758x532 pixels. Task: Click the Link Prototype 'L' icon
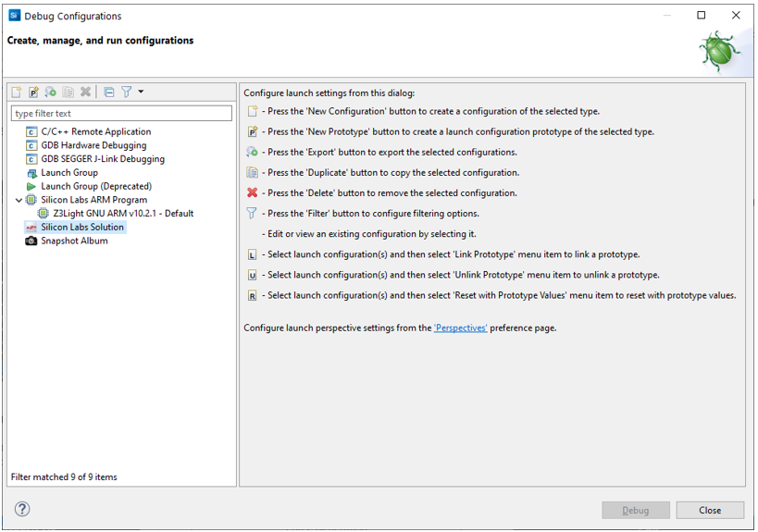pos(252,254)
